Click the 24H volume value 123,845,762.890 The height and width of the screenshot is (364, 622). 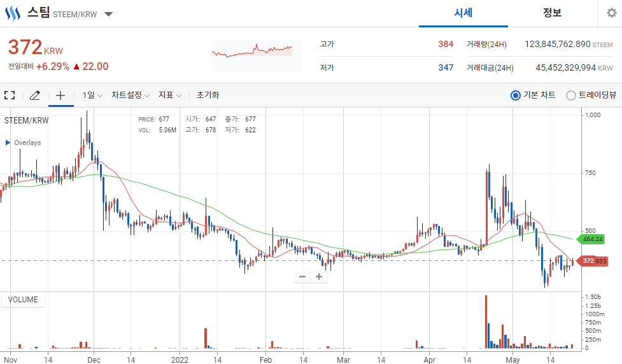(x=557, y=44)
